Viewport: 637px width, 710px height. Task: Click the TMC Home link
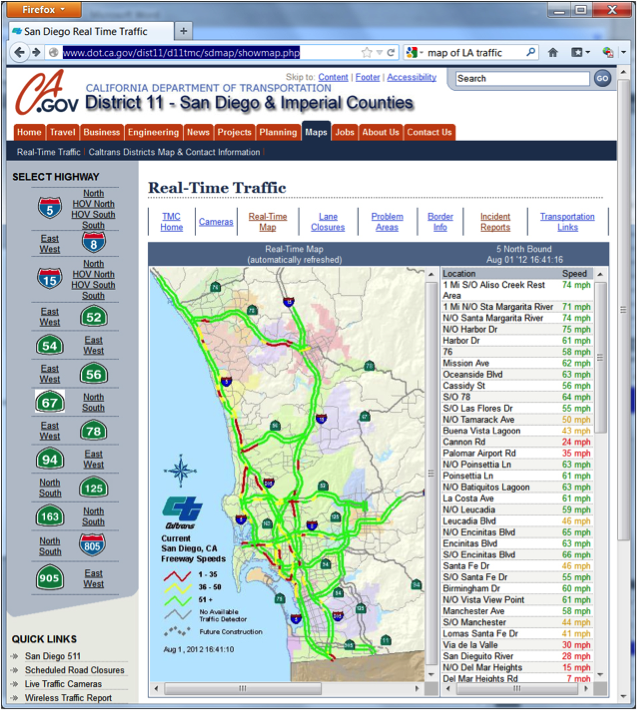(x=172, y=222)
